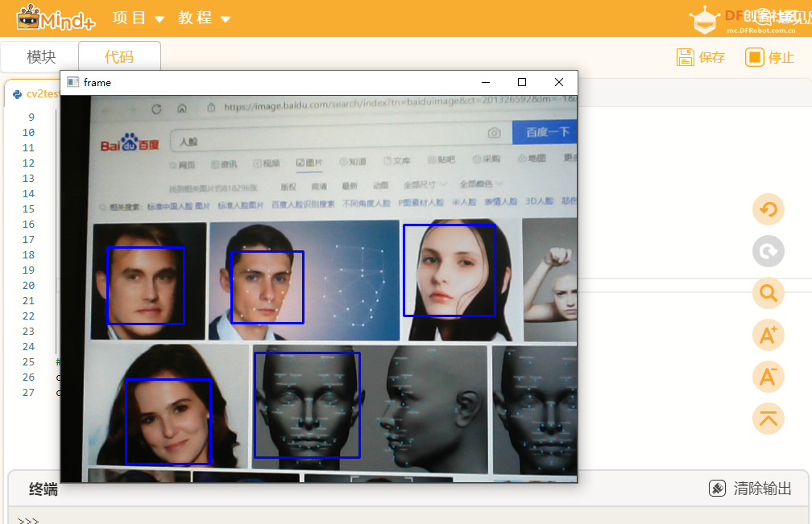This screenshot has width=812, height=524.
Task: Clear terminal using 清除输出
Action: [x=750, y=489]
